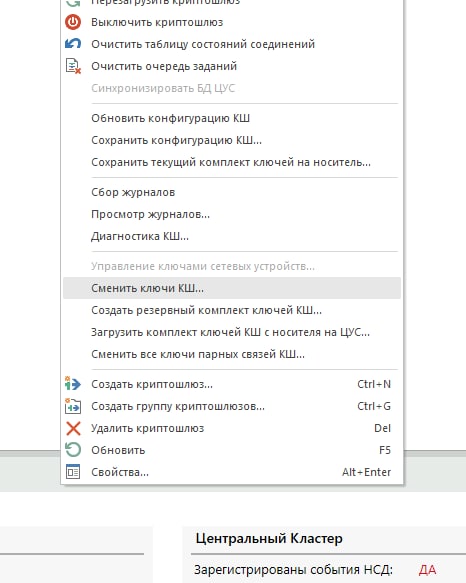Click the green refresh circle icon
Screen dimensions: 466x583
pyautogui.click(x=73, y=450)
